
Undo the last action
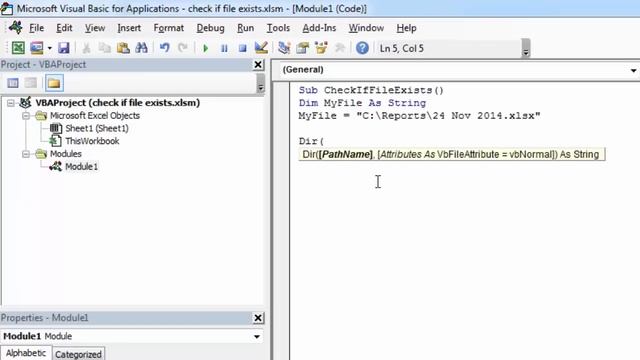(x=164, y=48)
